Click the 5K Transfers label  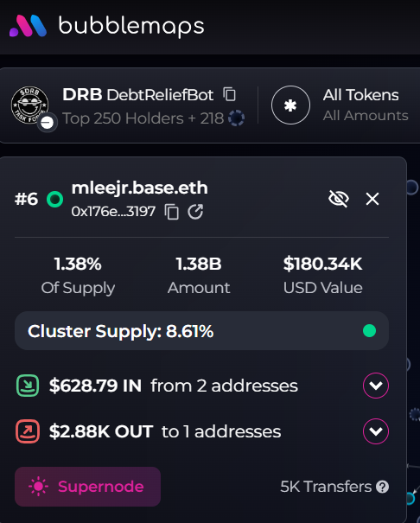[326, 487]
